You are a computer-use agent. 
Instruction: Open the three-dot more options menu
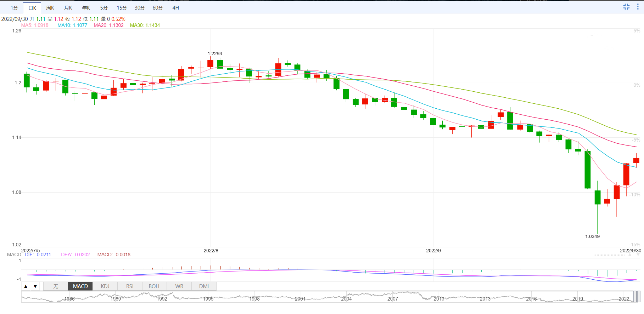click(x=638, y=7)
